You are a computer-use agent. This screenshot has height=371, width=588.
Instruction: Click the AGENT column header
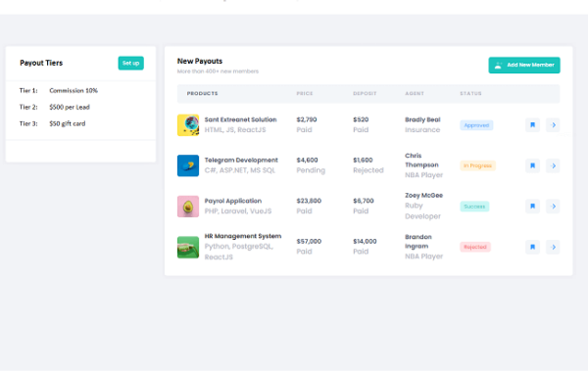(x=415, y=94)
